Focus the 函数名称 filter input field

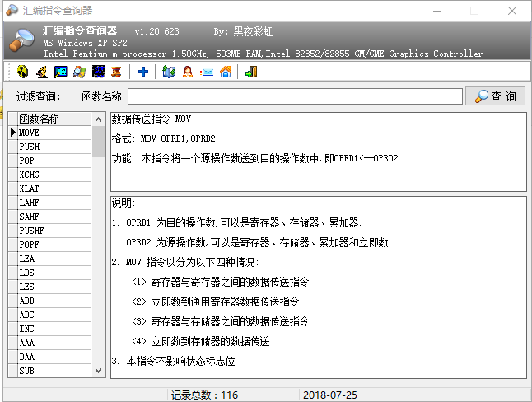(x=295, y=96)
